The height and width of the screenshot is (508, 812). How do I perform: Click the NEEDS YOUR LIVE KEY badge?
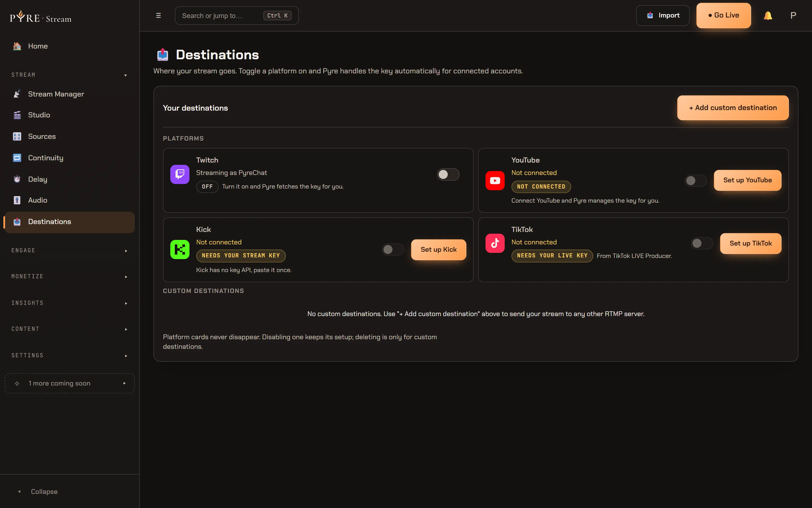click(552, 256)
